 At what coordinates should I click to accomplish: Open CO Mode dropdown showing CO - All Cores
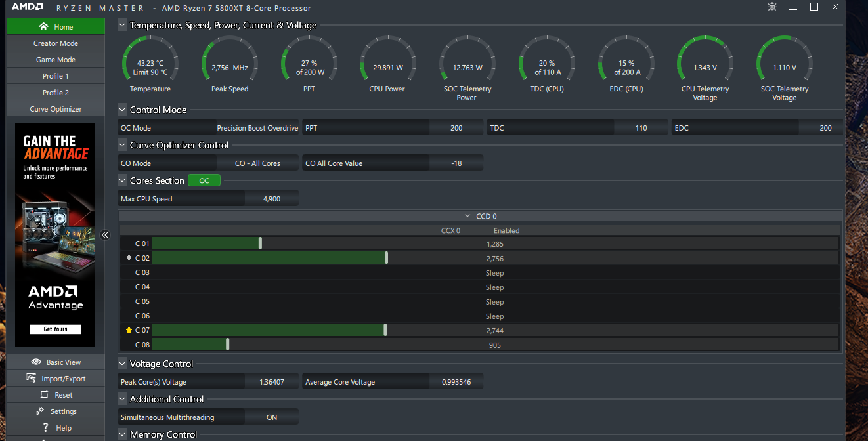coord(257,163)
